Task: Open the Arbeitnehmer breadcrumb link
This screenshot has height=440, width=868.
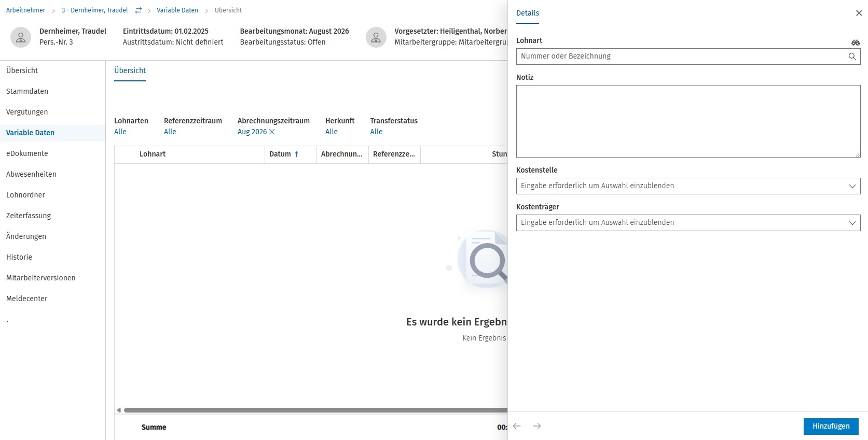Action: (x=25, y=10)
